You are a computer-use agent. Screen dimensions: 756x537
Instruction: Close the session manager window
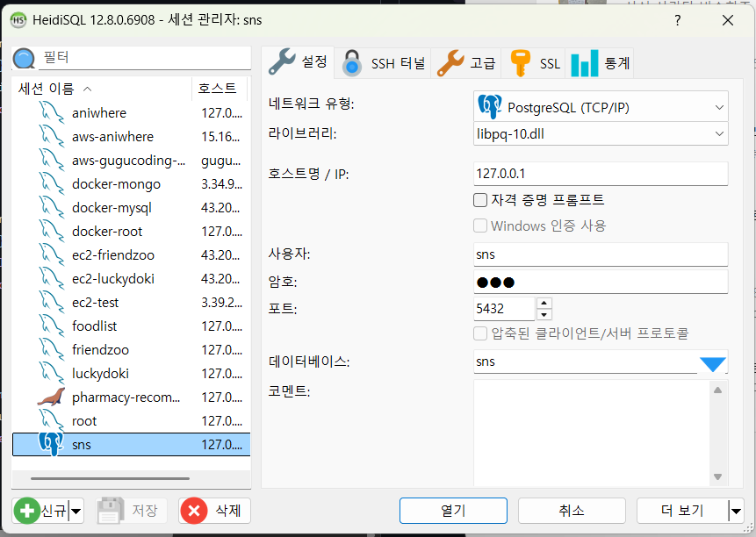[x=728, y=20]
